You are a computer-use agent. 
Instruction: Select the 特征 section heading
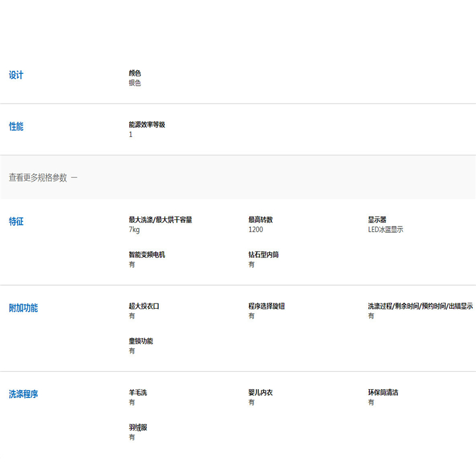coord(16,221)
